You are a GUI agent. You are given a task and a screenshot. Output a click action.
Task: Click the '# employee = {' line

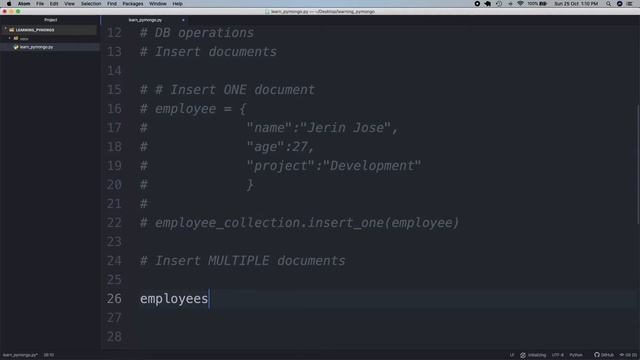pyautogui.click(x=193, y=109)
